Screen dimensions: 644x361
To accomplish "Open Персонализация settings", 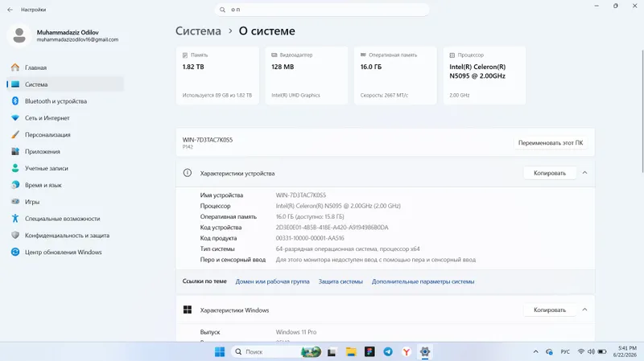I will (x=65, y=134).
